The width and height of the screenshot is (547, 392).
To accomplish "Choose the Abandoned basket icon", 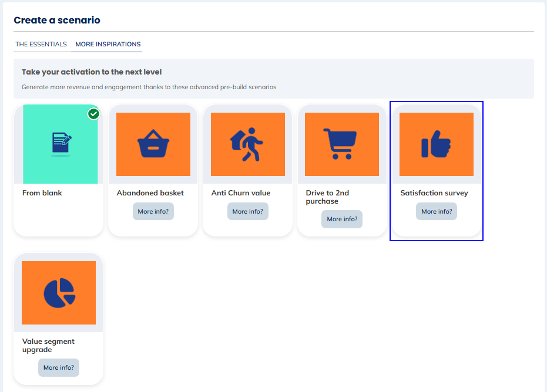I will [153, 144].
